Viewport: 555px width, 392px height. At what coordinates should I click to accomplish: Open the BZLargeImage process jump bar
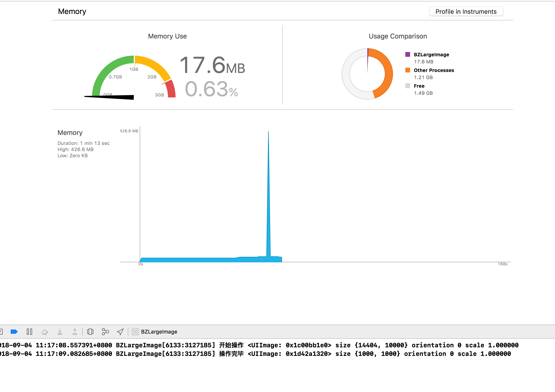(x=159, y=332)
